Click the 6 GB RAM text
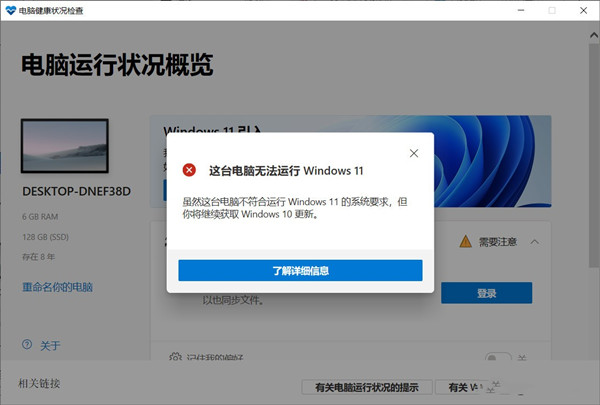600x405 pixels. point(40,217)
